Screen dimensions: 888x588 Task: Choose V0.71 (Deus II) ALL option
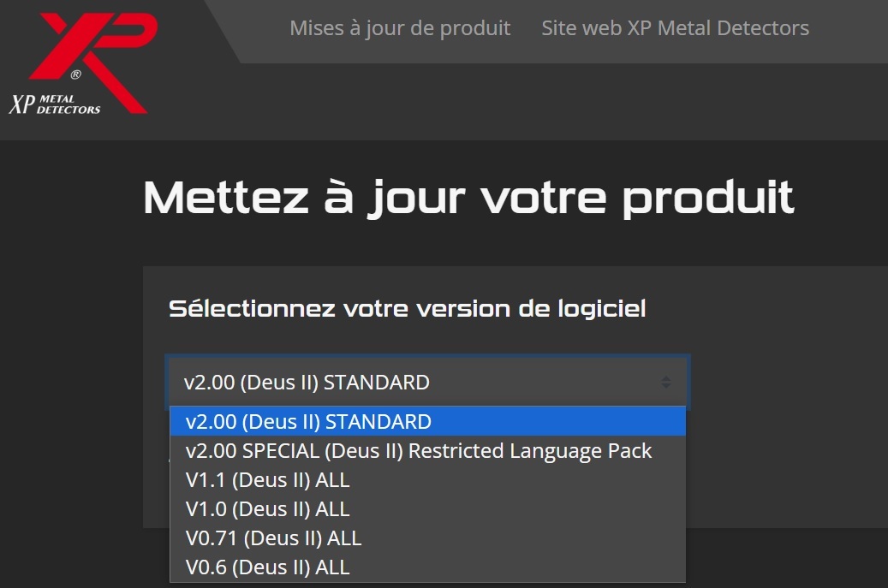coord(274,538)
